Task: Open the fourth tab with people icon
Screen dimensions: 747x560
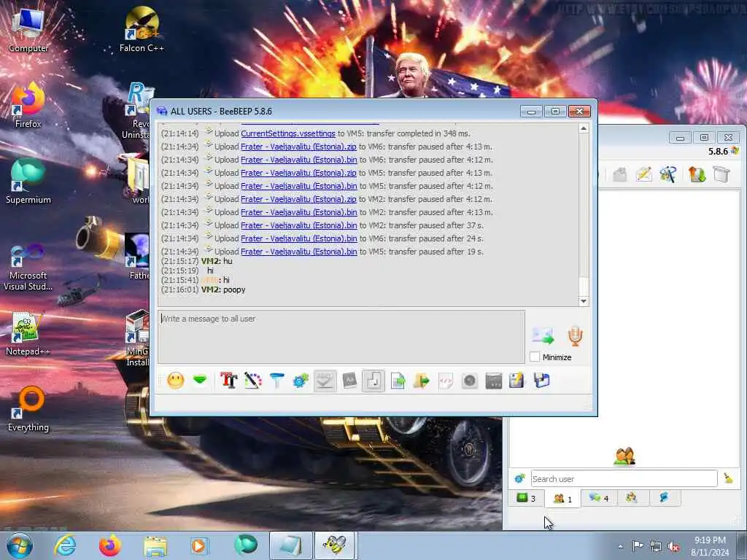Action: (x=631, y=498)
